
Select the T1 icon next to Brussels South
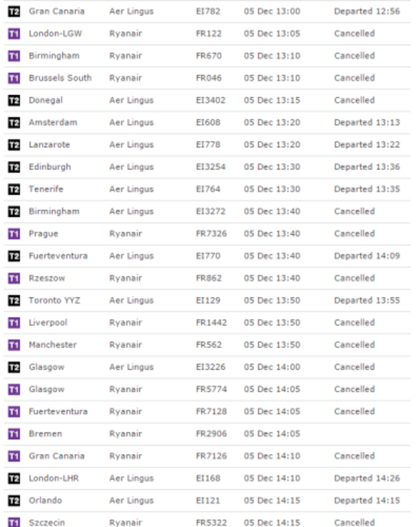[14, 78]
